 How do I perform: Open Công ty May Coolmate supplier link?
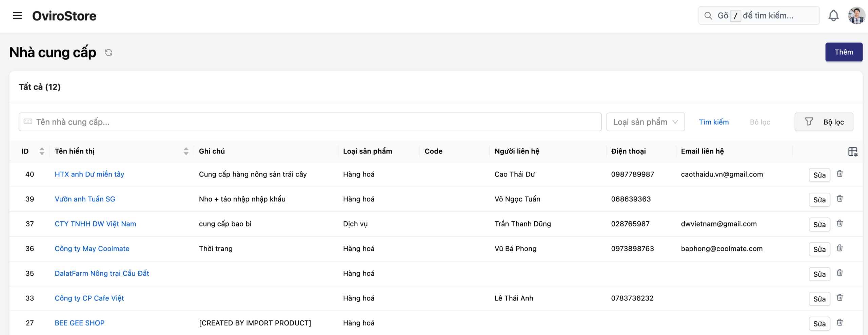click(x=92, y=248)
